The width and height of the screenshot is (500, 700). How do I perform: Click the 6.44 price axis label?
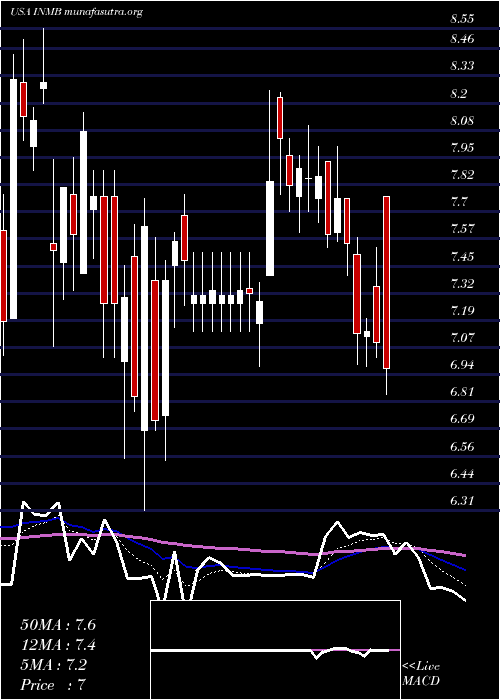pos(462,474)
